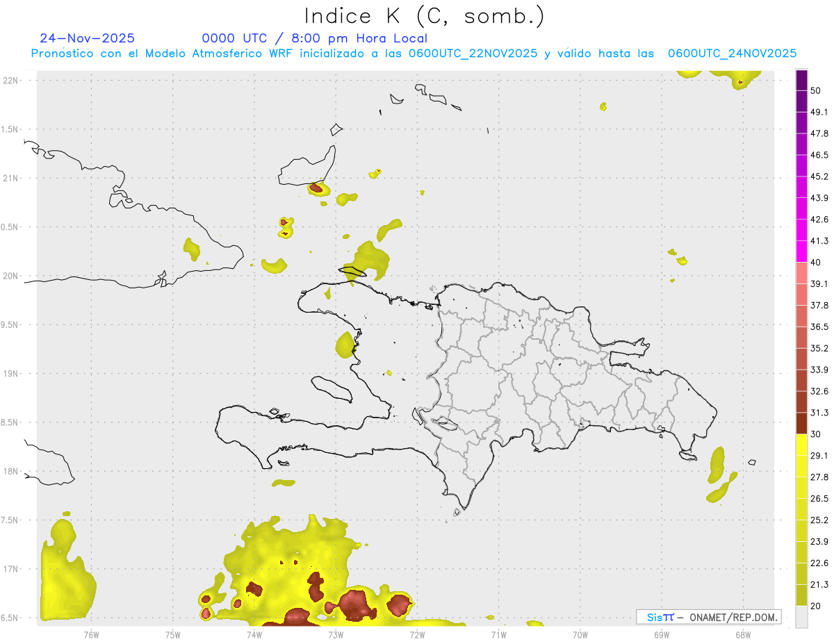Click the colorbar value "50"

pyautogui.click(x=816, y=91)
